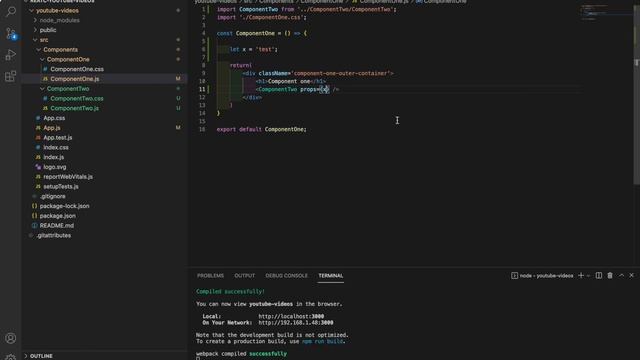Close the terminal panel

pyautogui.click(x=631, y=276)
